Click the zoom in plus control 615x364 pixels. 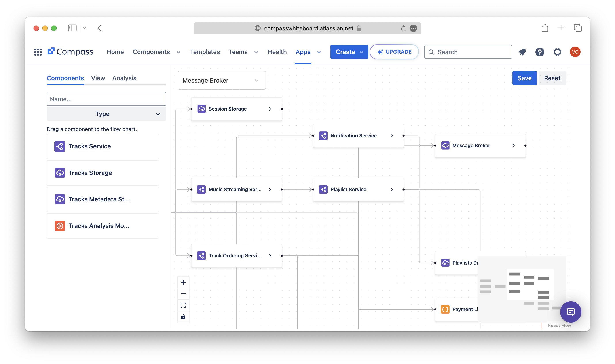coord(183,282)
